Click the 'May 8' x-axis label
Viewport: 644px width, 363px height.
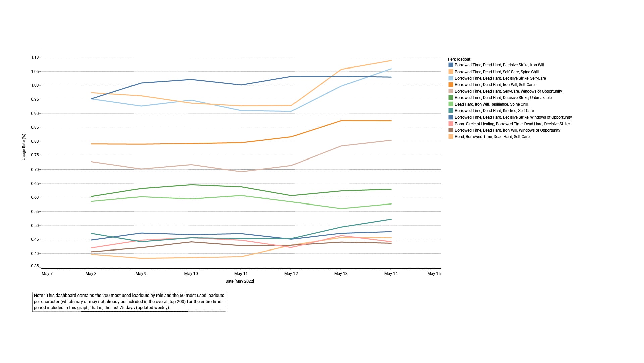point(91,274)
